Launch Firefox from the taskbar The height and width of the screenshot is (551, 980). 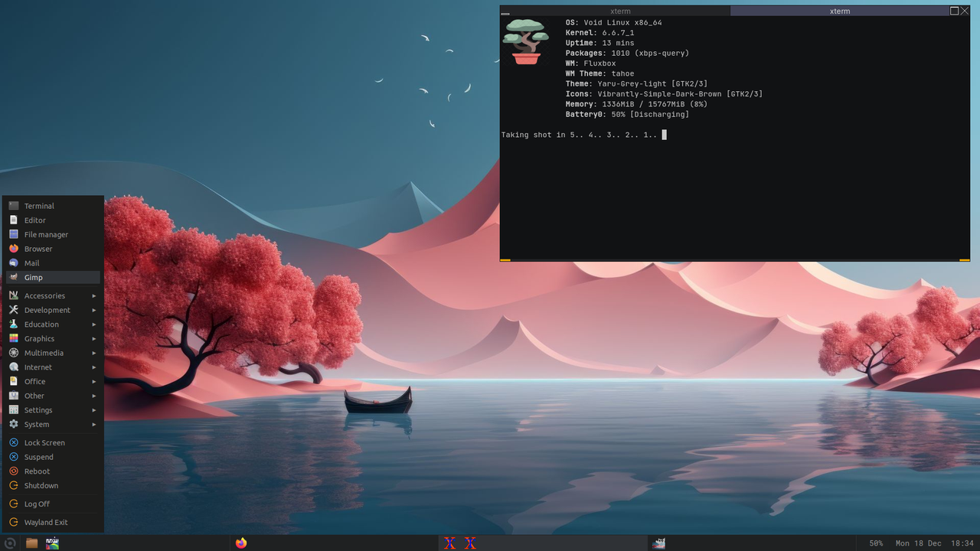(241, 543)
